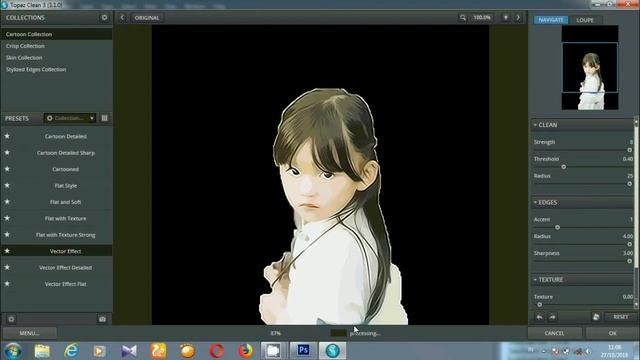Click favorite star for Vector Effect Flat

click(7, 283)
